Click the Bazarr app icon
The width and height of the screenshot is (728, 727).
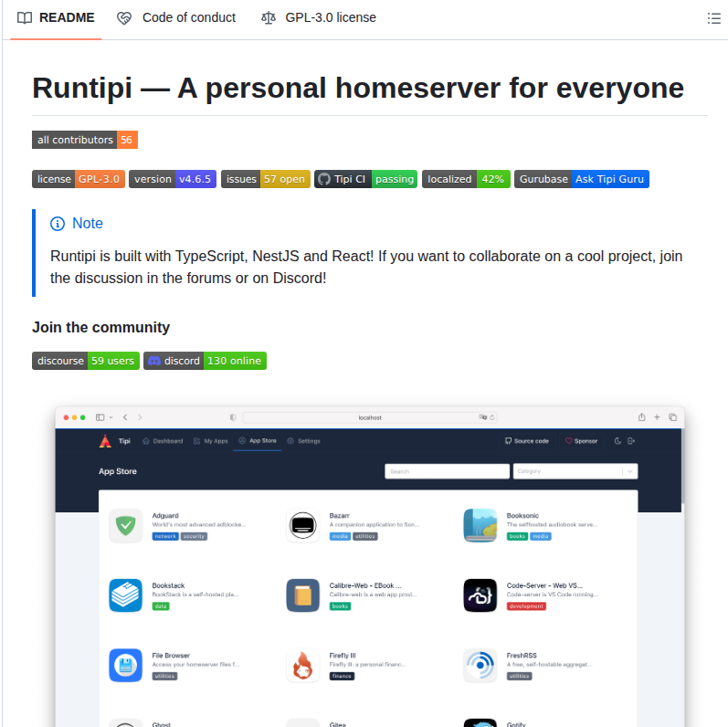coord(302,525)
